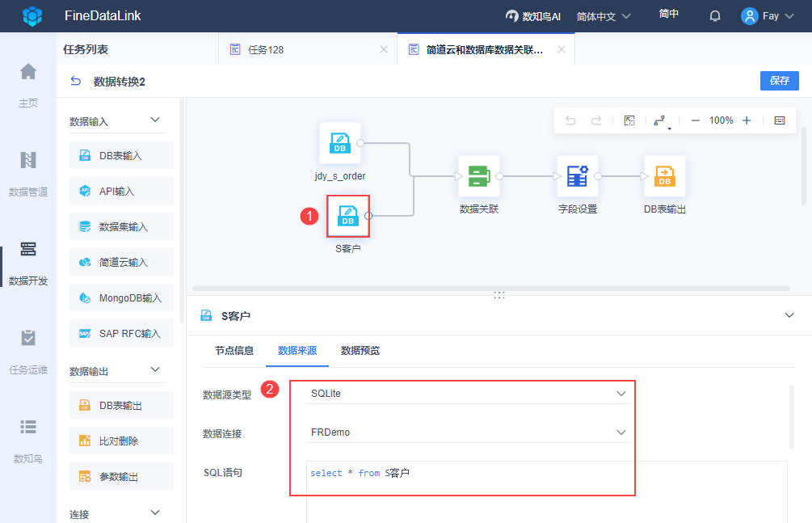Select the S客户 DB input node
Image resolution: width=812 pixels, height=523 pixels.
click(x=348, y=216)
